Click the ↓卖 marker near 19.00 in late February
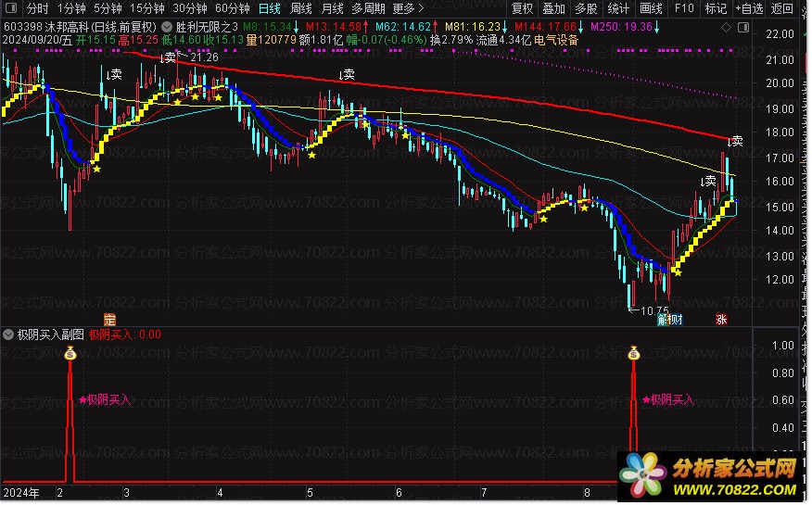The width and height of the screenshot is (812, 505). coord(113,74)
